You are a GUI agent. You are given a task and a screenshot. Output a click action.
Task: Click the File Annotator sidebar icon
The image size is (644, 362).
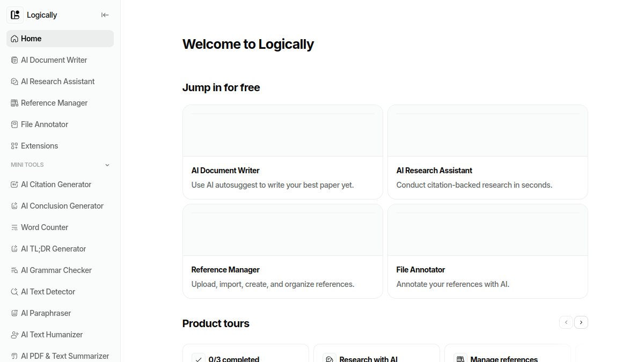click(14, 124)
